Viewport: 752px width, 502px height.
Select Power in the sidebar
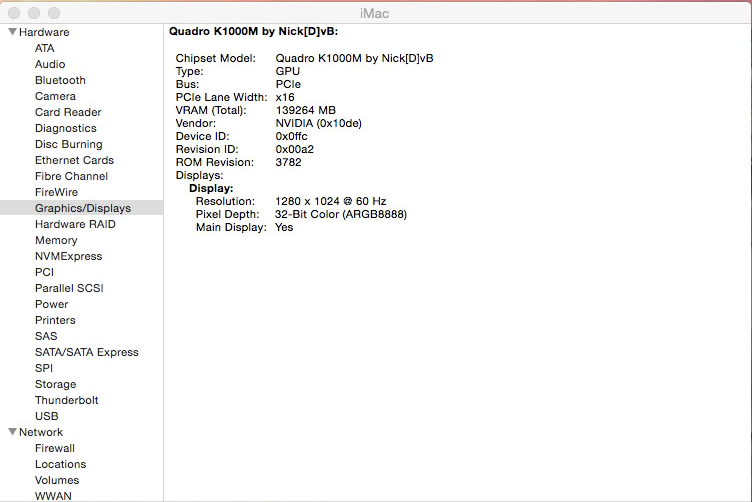(52, 304)
